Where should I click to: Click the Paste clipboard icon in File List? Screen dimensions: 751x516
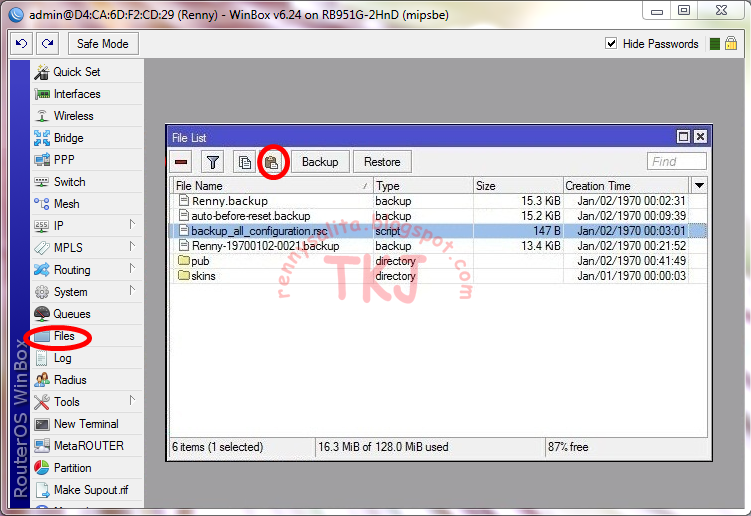pos(272,162)
